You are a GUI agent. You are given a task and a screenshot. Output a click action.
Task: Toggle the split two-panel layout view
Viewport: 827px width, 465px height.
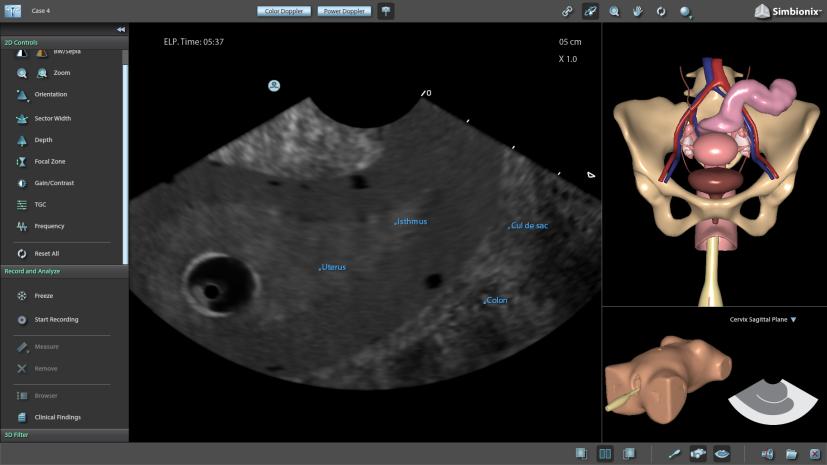coord(605,454)
